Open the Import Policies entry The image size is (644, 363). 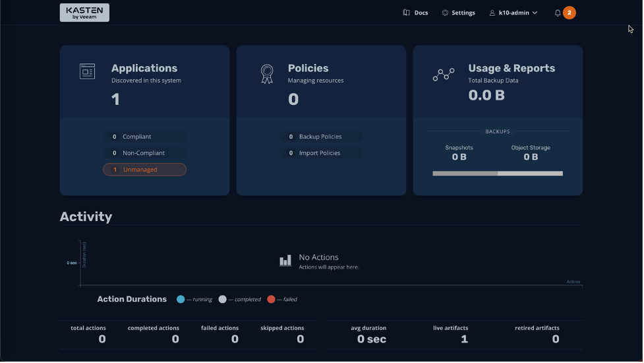[x=322, y=153]
